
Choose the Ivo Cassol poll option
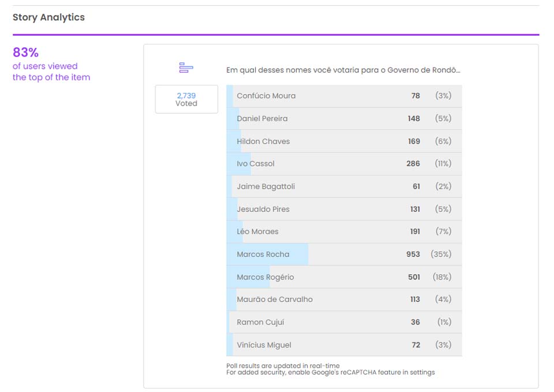click(344, 164)
